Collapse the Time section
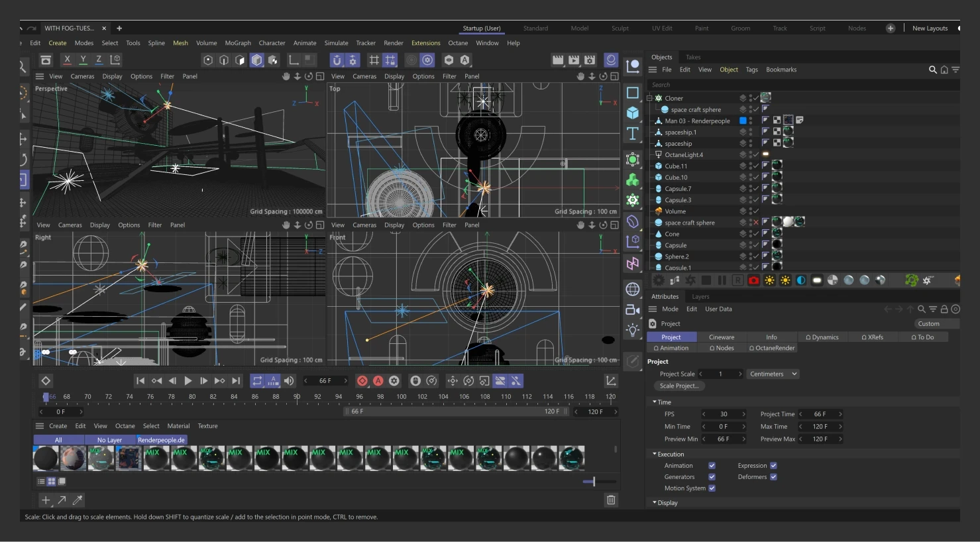 pos(655,402)
